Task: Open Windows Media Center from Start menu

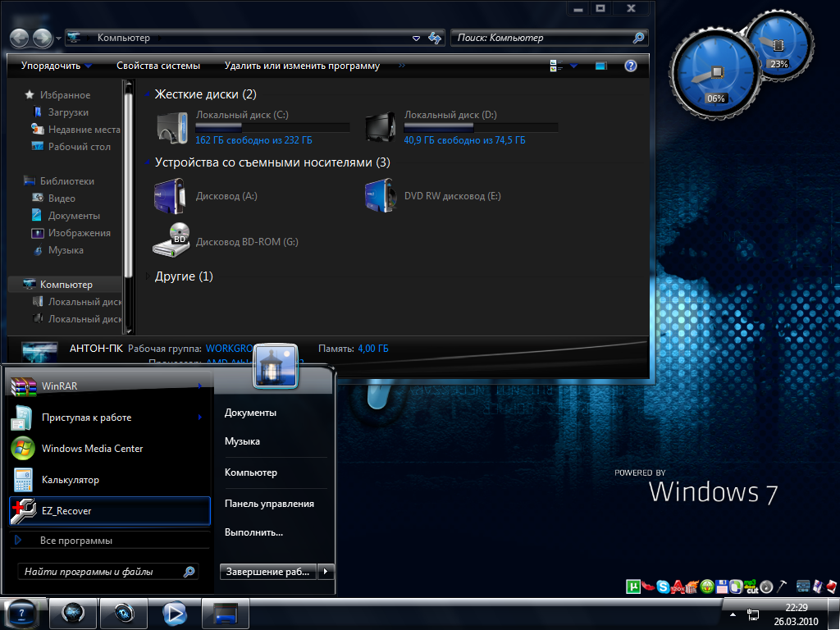Action: [110, 449]
